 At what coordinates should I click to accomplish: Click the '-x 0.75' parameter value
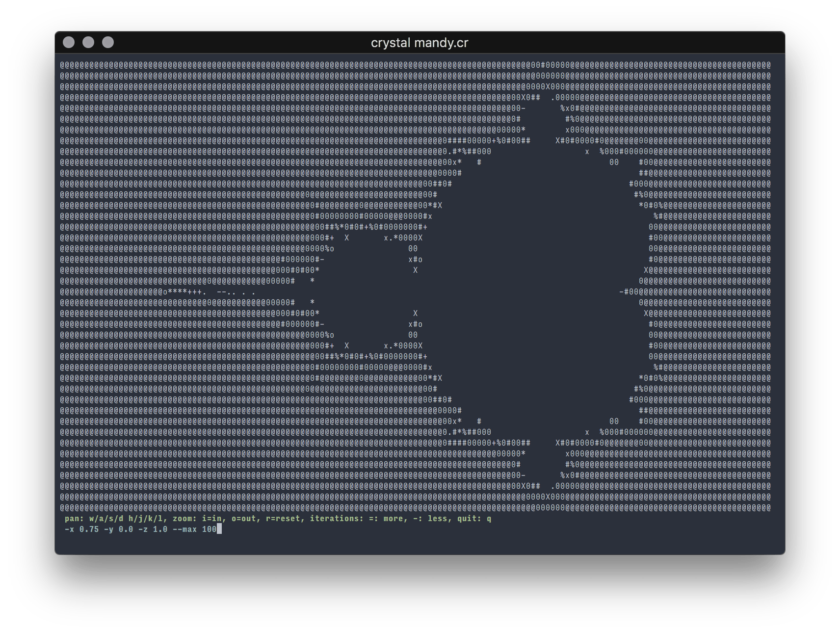tap(81, 529)
